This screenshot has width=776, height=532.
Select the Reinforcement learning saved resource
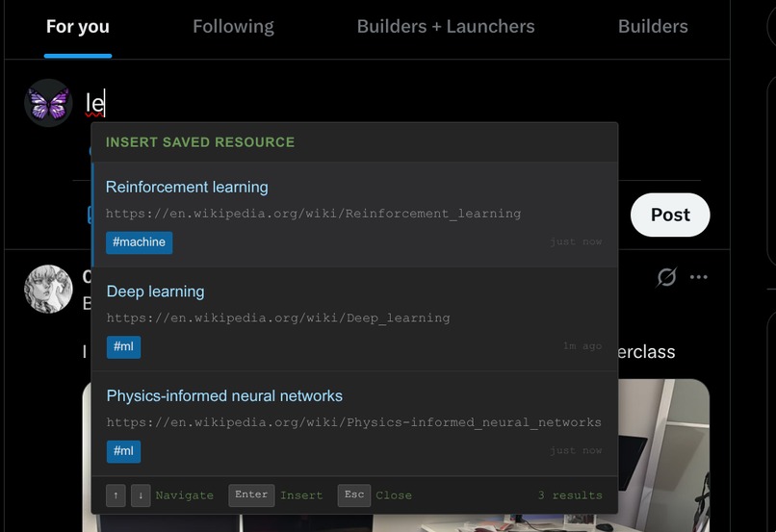tap(354, 215)
